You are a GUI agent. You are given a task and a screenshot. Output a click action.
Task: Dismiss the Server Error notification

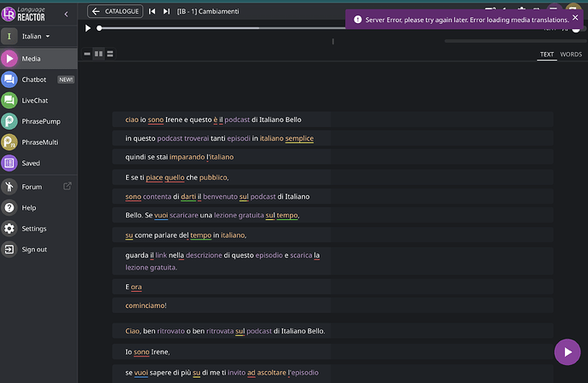(575, 17)
